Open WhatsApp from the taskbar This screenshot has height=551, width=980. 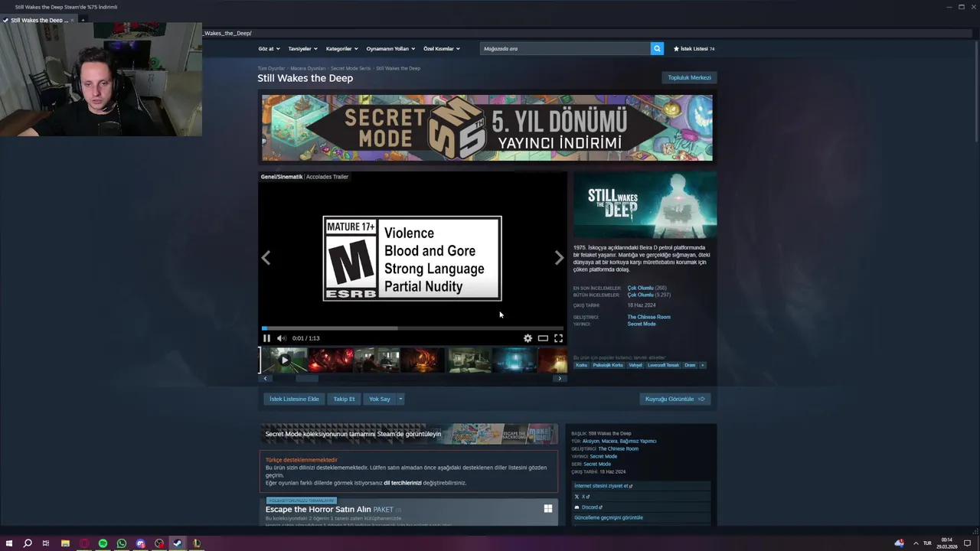pos(122,543)
